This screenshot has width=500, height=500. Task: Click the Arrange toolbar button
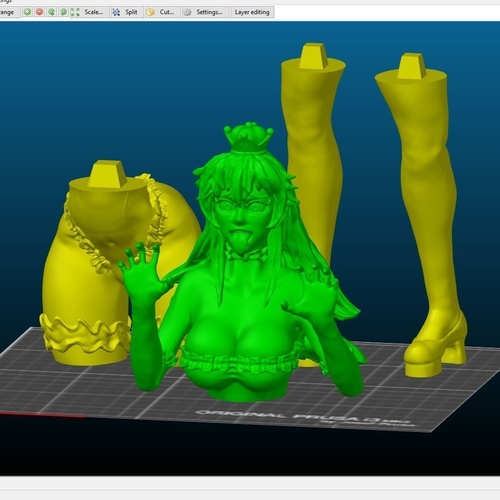coord(8,12)
